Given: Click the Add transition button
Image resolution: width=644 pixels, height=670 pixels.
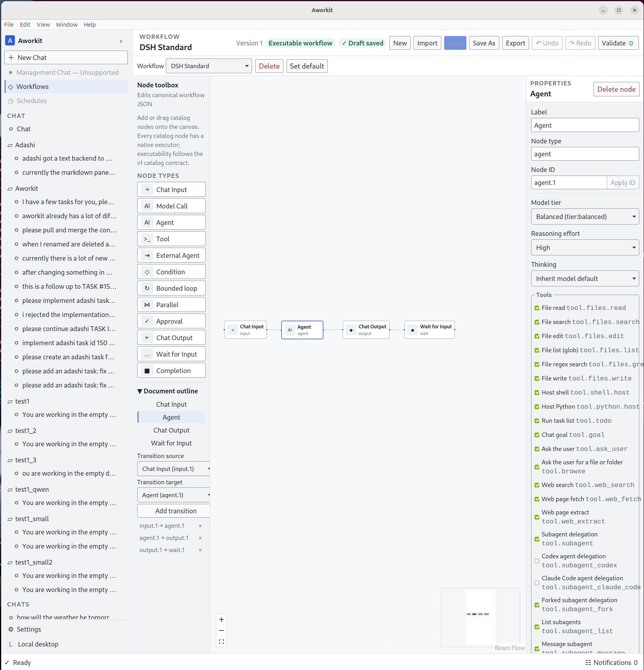Looking at the screenshot, I should point(174,511).
